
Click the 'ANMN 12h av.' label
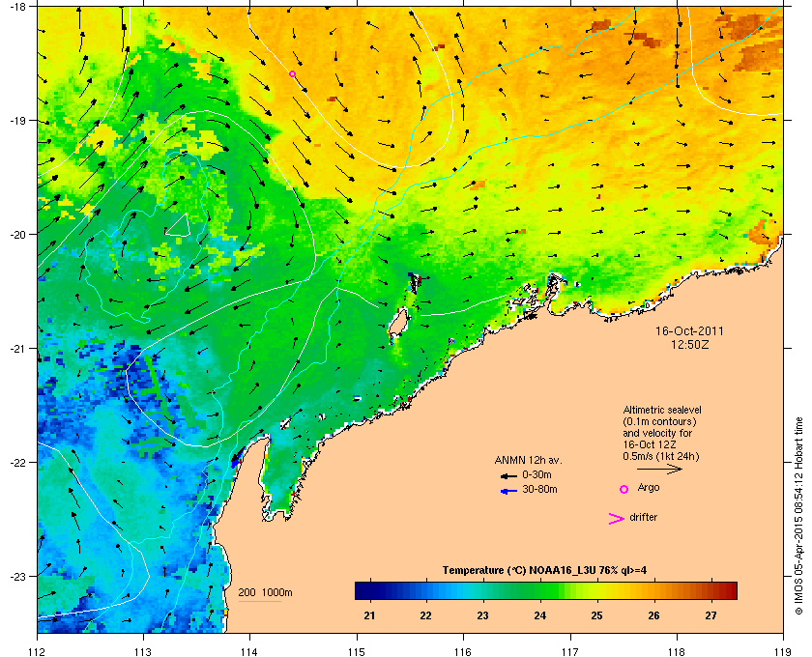pyautogui.click(x=528, y=460)
